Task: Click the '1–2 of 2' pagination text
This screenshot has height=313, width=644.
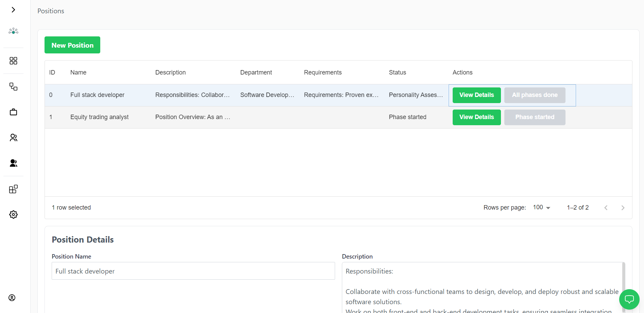Action: click(578, 208)
